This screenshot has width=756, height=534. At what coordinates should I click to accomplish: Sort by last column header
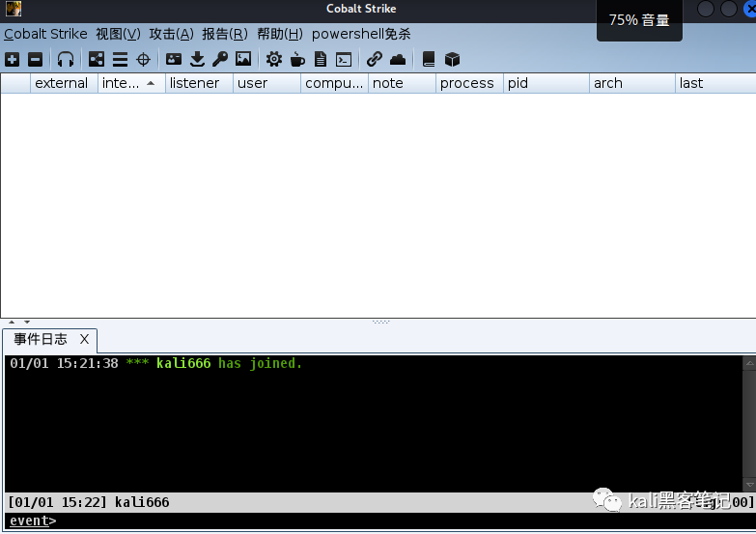pos(715,83)
